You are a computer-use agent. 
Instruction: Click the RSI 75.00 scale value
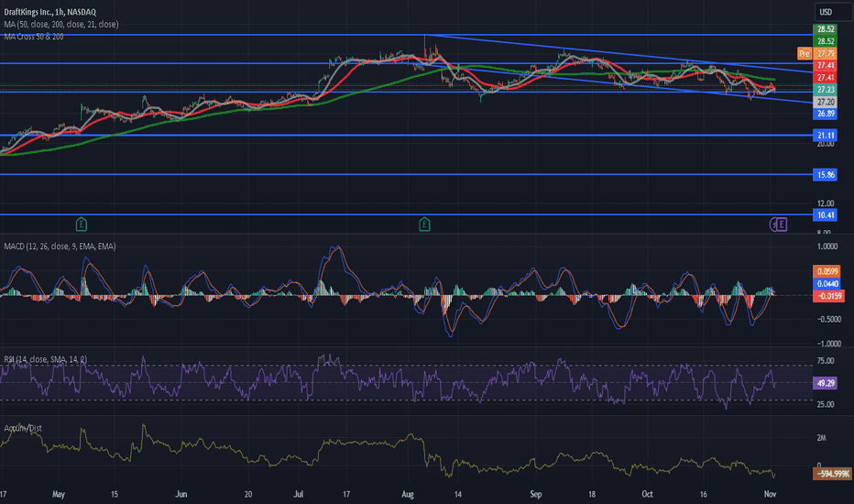(825, 361)
